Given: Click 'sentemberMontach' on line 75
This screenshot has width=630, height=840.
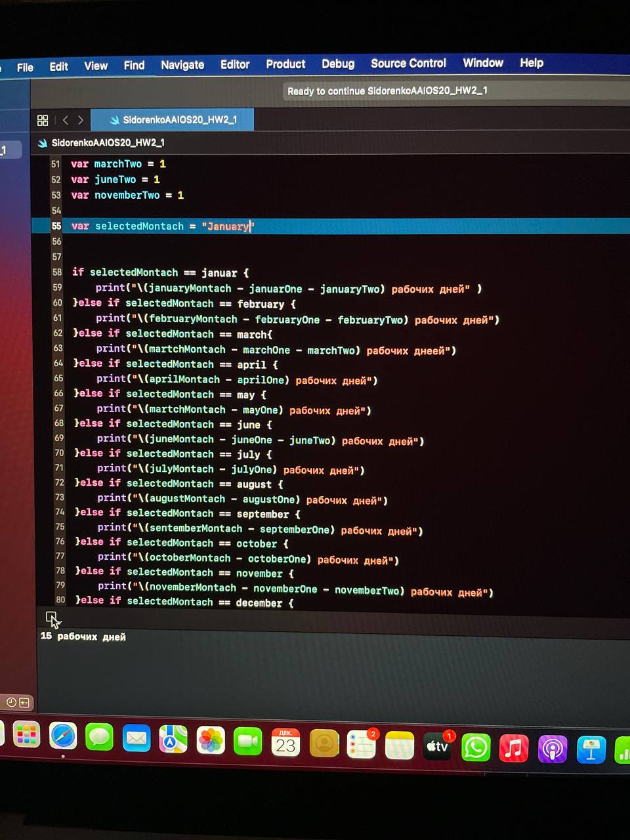Looking at the screenshot, I should click(196, 528).
